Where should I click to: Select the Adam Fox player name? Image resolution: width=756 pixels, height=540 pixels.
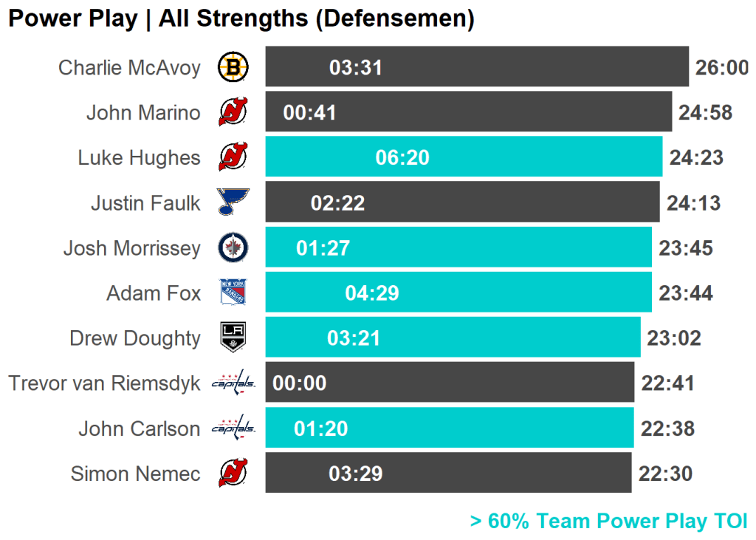[x=154, y=293]
